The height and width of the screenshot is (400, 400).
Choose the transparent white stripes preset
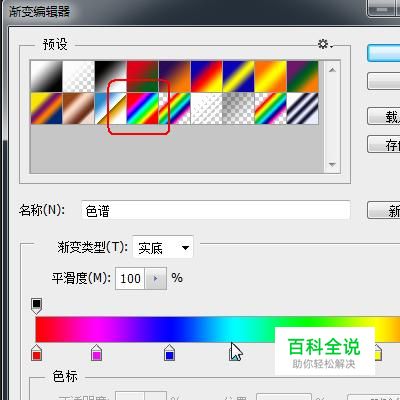point(207,108)
